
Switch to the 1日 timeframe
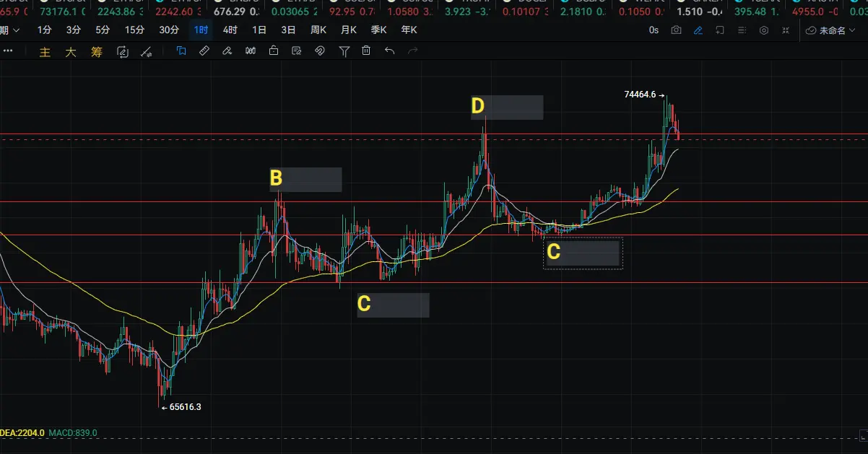[259, 30]
